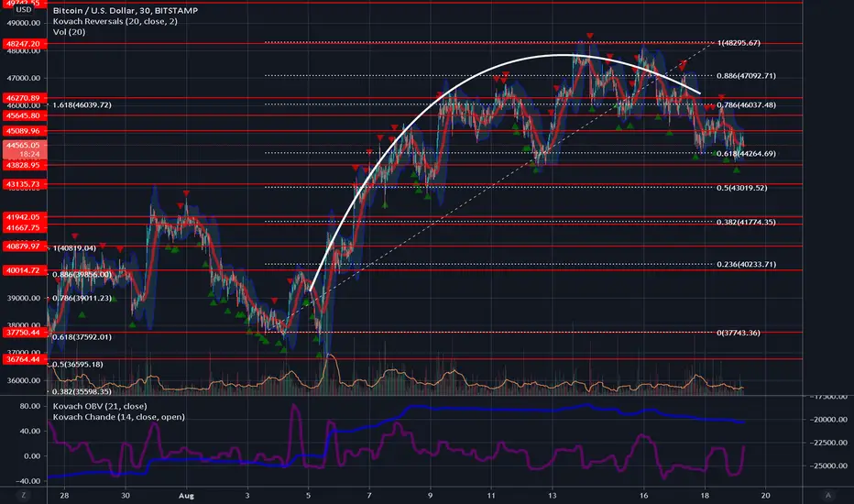Click the 20 label on the date axis
The width and height of the screenshot is (854, 504).
[x=766, y=495]
